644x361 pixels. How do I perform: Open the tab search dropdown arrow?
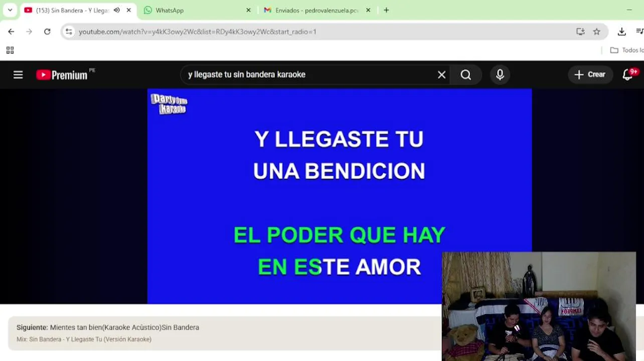(x=10, y=10)
